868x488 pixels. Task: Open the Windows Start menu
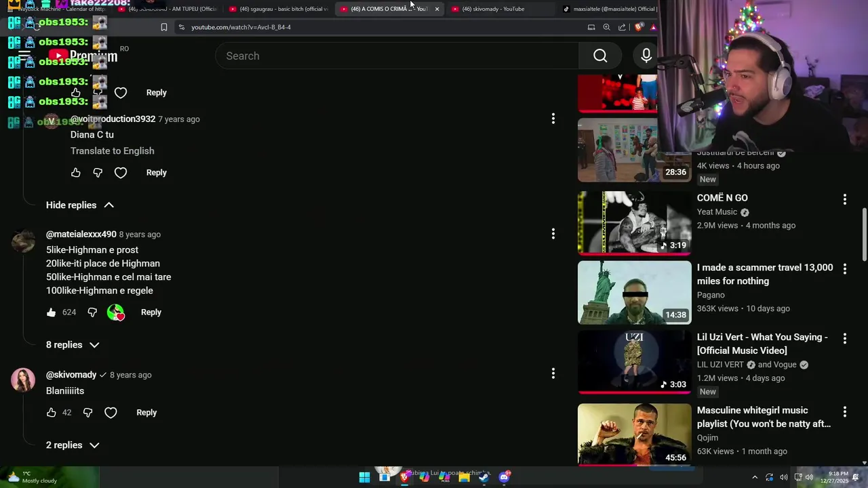pos(364,477)
